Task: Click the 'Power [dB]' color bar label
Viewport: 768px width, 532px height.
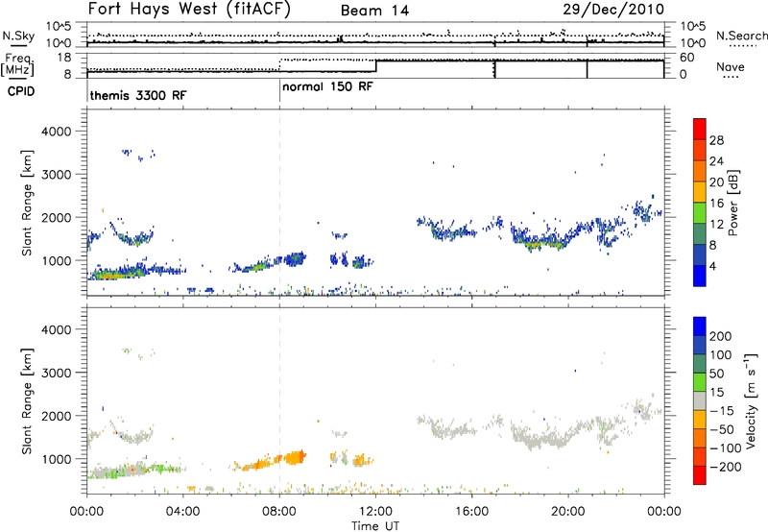Action: click(733, 203)
